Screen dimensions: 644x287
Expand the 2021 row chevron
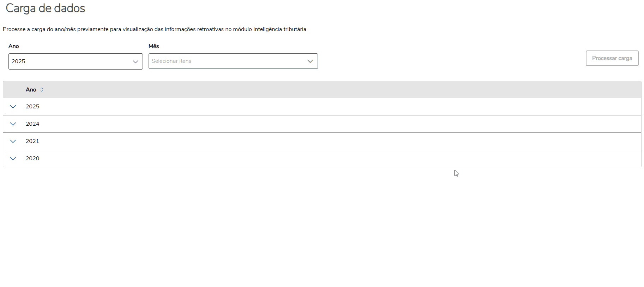(x=13, y=141)
